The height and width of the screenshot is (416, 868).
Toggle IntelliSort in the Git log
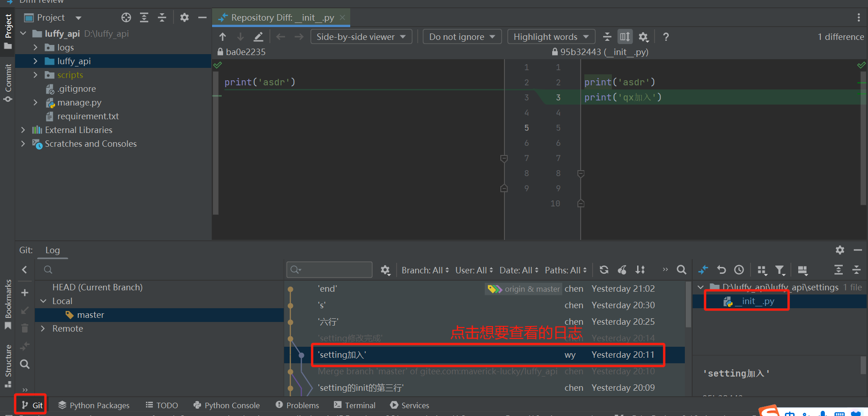(x=640, y=270)
